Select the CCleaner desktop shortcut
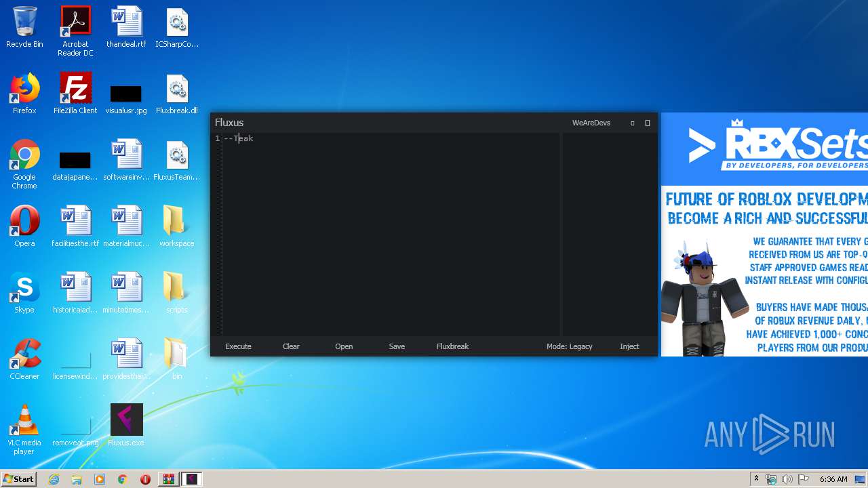 tap(24, 359)
